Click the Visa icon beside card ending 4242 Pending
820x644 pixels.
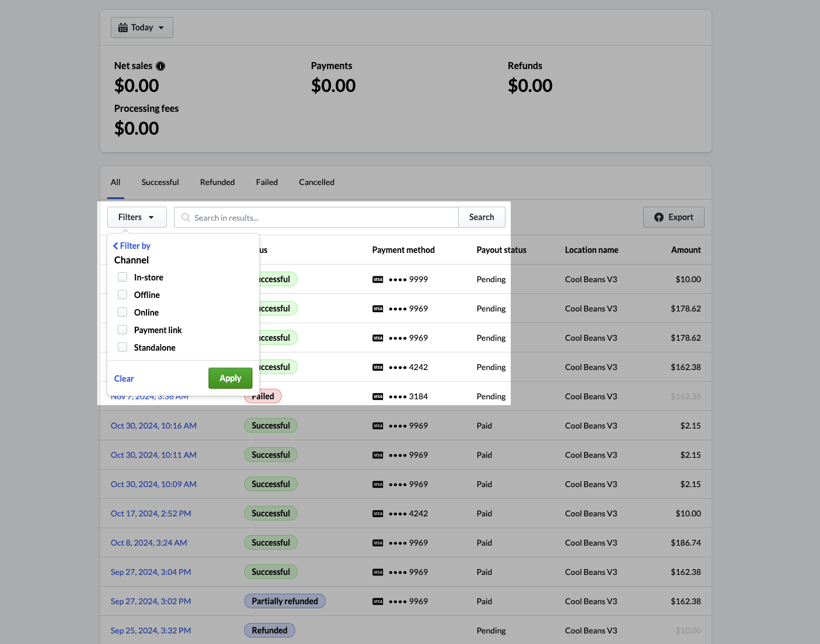(x=378, y=367)
